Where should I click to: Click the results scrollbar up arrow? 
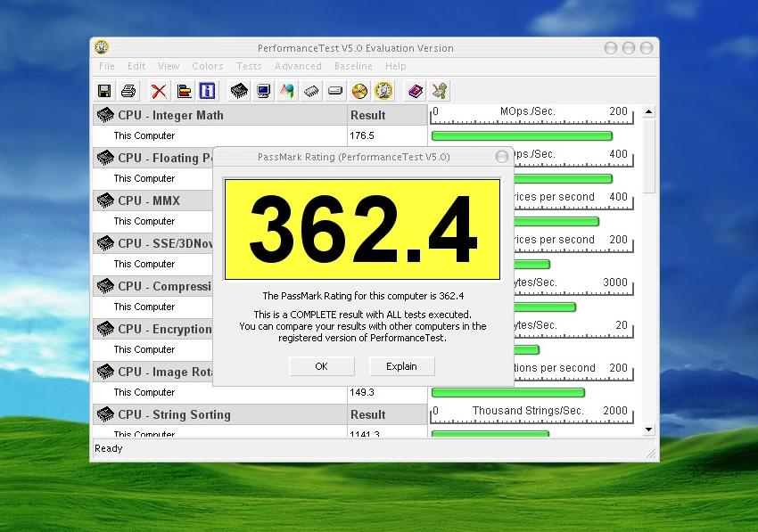tap(648, 111)
